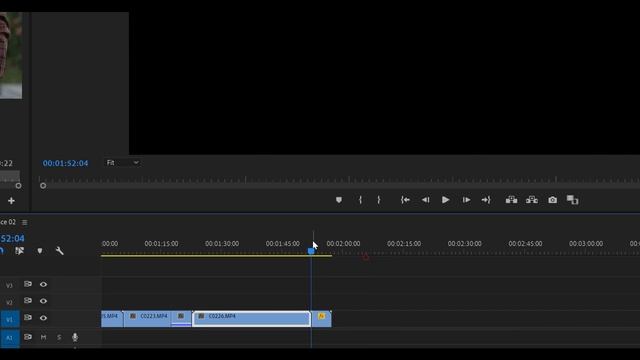Screen dimensions: 640x360
Task: Click the Source Monitor zoom scroll handle
Action: tap(18, 186)
